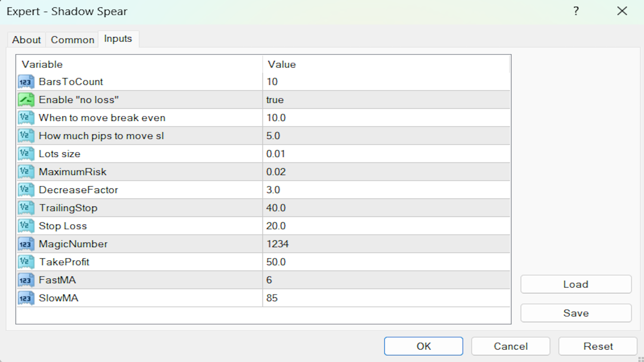The height and width of the screenshot is (362, 644).
Task: Click the Lots size double-type icon
Action: click(x=26, y=154)
